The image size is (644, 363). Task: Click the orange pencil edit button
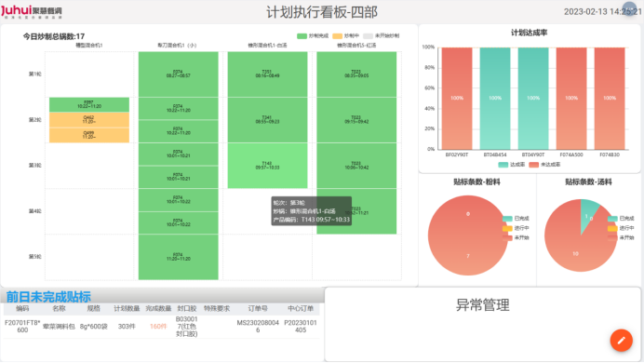pyautogui.click(x=621, y=340)
